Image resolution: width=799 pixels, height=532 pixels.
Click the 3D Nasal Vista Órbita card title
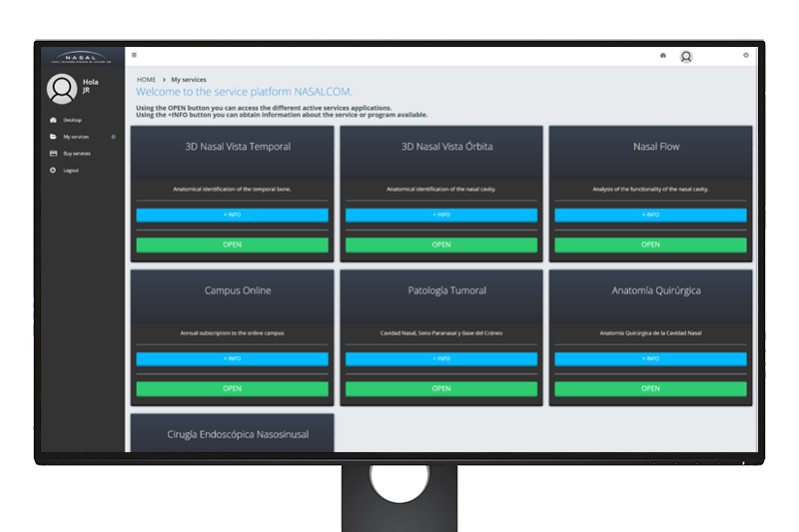point(446,147)
